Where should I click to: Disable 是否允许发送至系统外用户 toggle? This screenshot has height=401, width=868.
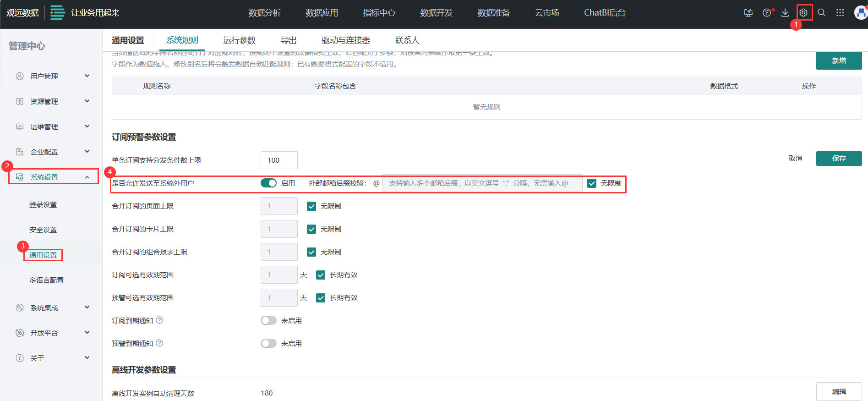(268, 183)
